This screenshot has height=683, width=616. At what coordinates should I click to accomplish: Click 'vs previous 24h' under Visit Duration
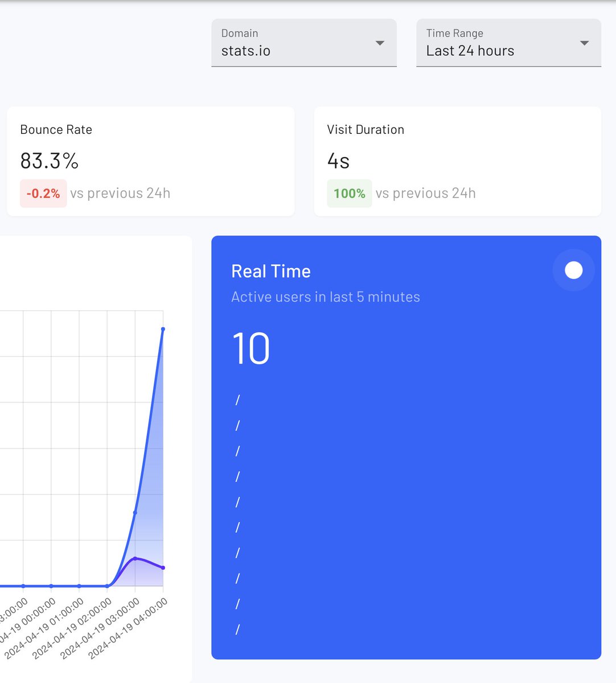click(x=425, y=194)
